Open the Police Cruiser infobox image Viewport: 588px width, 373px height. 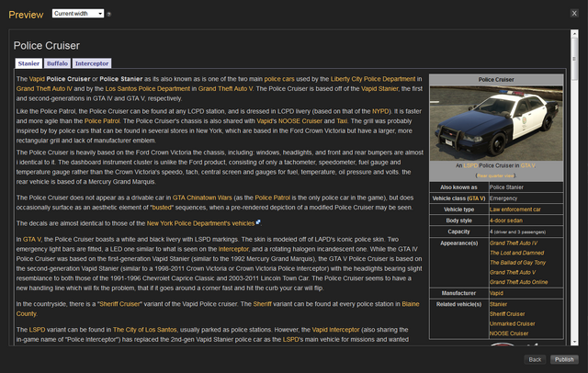pyautogui.click(x=496, y=123)
